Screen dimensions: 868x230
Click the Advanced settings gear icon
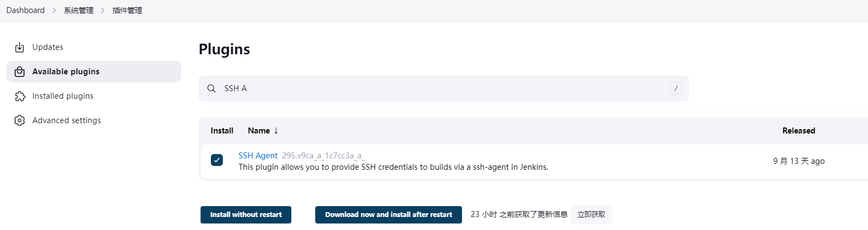(20, 120)
